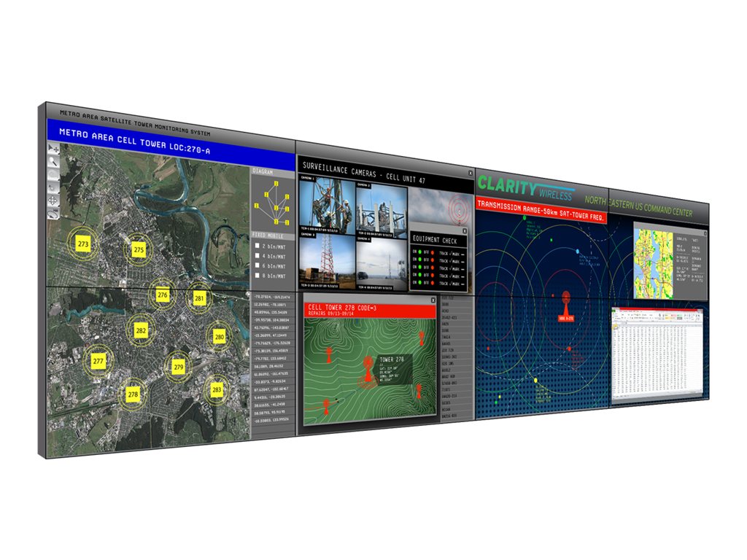
Task: Select yellow tower marker 275
Action: (x=139, y=250)
